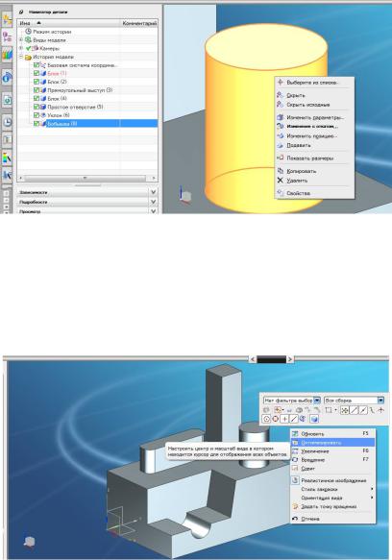392x560 pixels.
Task: Select Оптимизировать in the view menu
Action: coord(333,443)
